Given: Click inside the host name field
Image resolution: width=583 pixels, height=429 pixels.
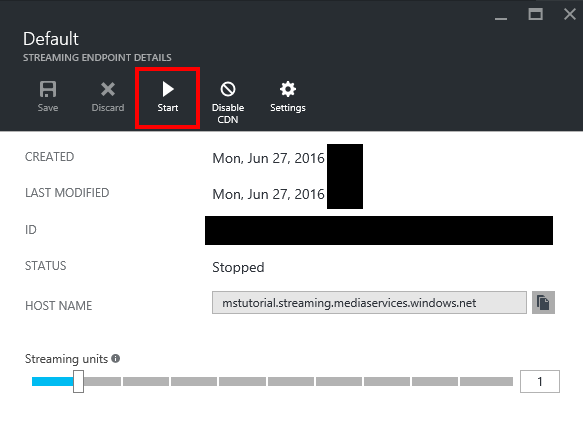Looking at the screenshot, I should point(369,303).
